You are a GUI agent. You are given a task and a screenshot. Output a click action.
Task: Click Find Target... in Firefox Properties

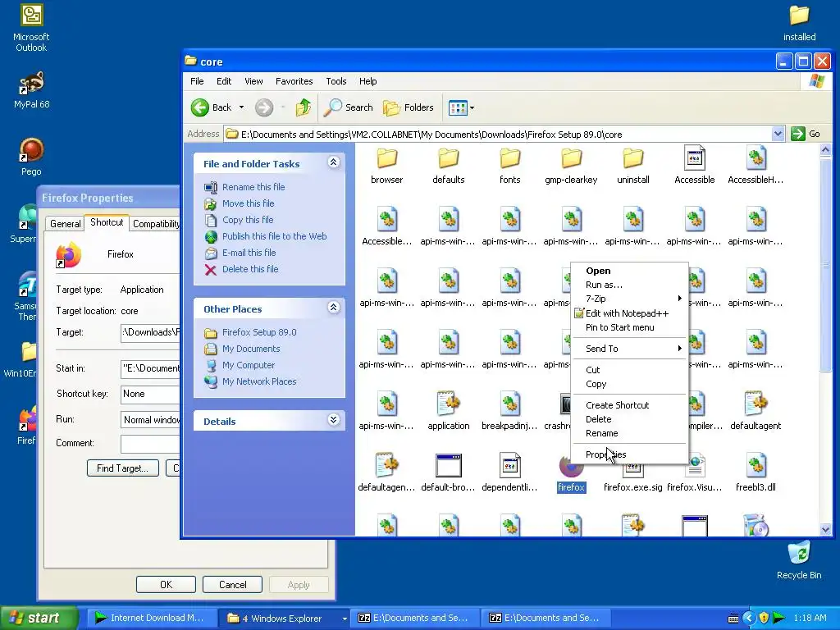coord(123,468)
